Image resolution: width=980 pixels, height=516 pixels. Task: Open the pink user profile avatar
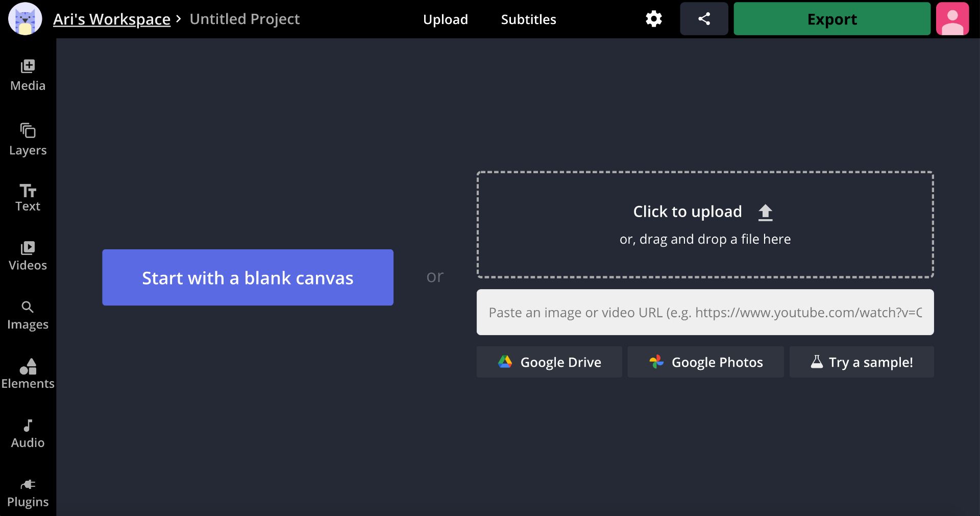pos(952,19)
